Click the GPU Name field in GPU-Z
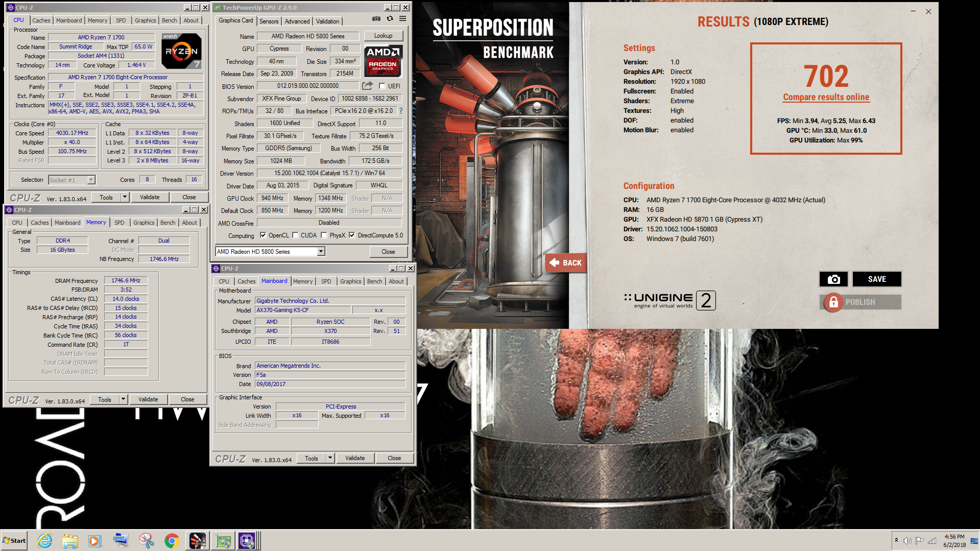The image size is (980, 551). point(308,36)
